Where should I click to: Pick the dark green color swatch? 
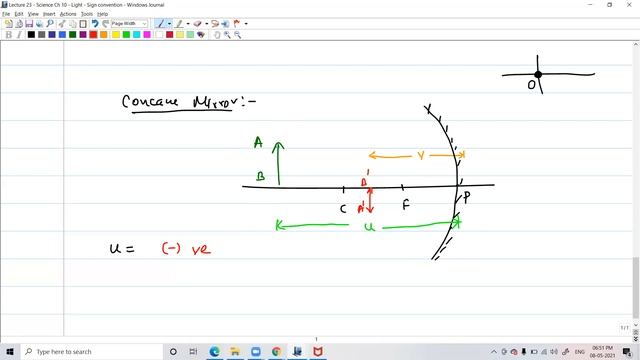(x=73, y=35)
